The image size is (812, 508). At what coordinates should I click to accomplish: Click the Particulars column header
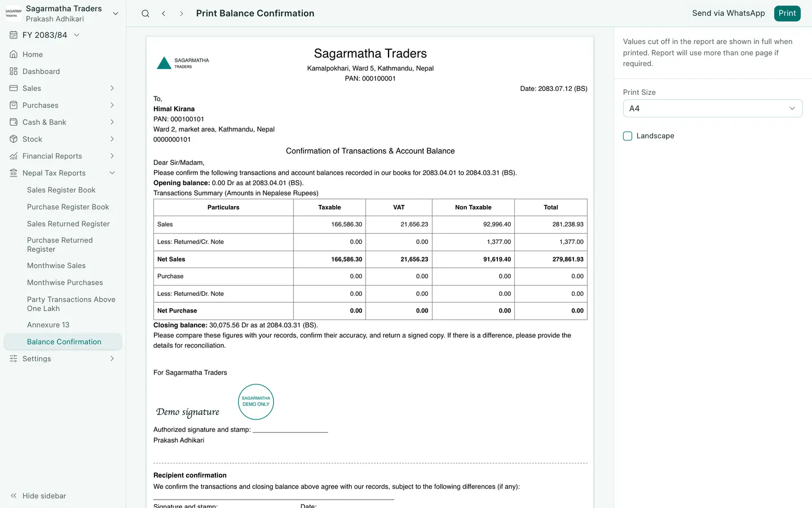pyautogui.click(x=223, y=208)
